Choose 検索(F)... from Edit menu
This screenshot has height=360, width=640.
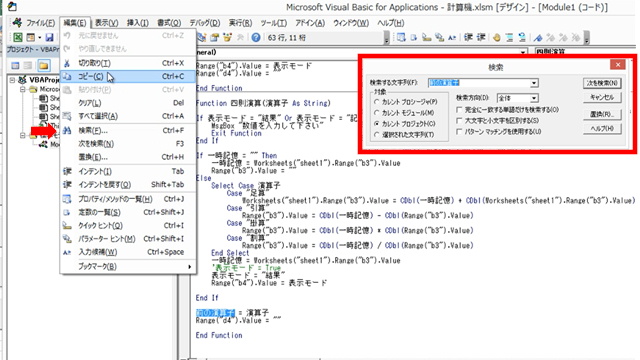tap(128, 131)
